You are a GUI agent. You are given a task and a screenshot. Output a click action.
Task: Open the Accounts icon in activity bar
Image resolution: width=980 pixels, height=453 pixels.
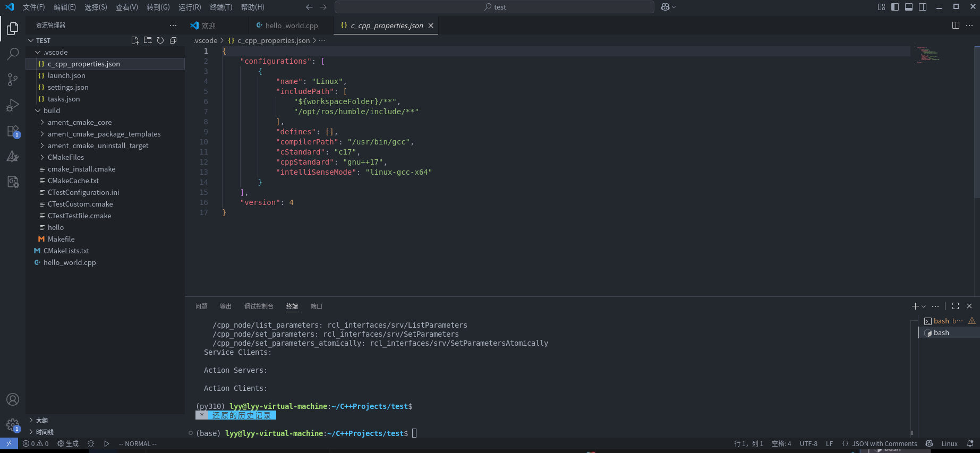click(13, 399)
